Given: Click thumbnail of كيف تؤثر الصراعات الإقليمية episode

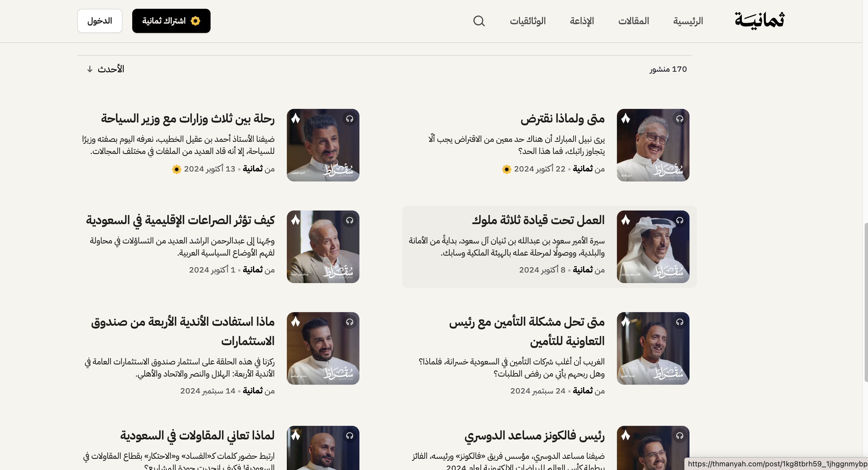Looking at the screenshot, I should point(323,247).
